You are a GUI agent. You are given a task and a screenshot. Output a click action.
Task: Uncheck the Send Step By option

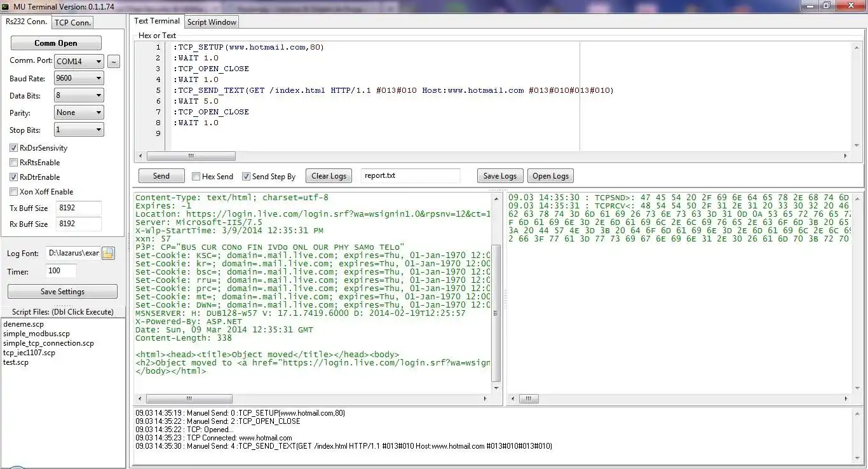[246, 177]
